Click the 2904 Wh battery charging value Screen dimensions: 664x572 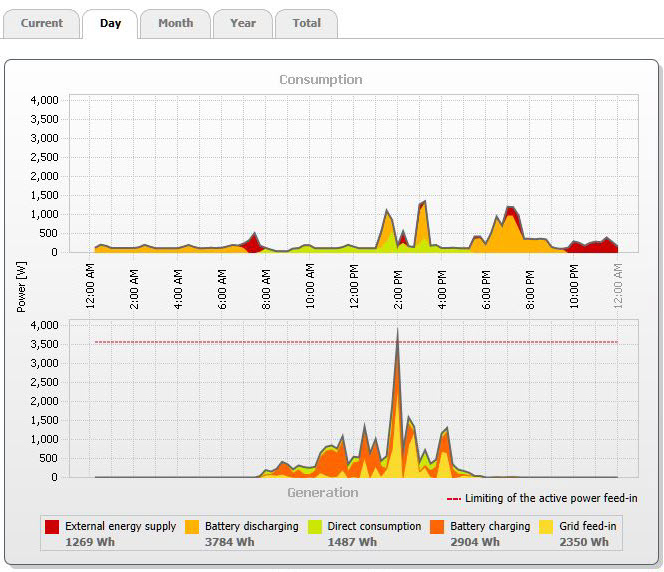pos(475,542)
